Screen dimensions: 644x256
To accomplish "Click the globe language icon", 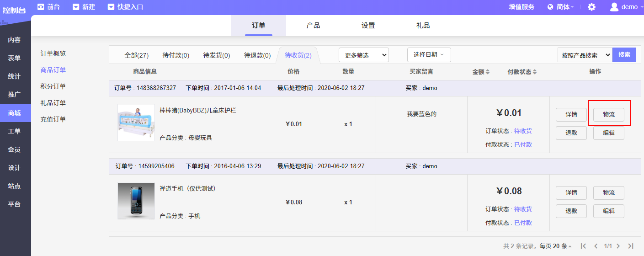I will click(550, 7).
